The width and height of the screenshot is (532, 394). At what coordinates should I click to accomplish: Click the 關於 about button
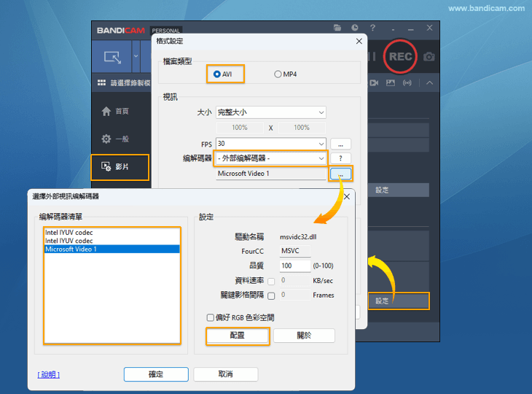304,336
